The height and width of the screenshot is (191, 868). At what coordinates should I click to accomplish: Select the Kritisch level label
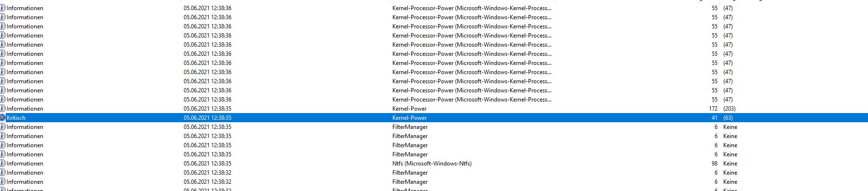click(16, 118)
